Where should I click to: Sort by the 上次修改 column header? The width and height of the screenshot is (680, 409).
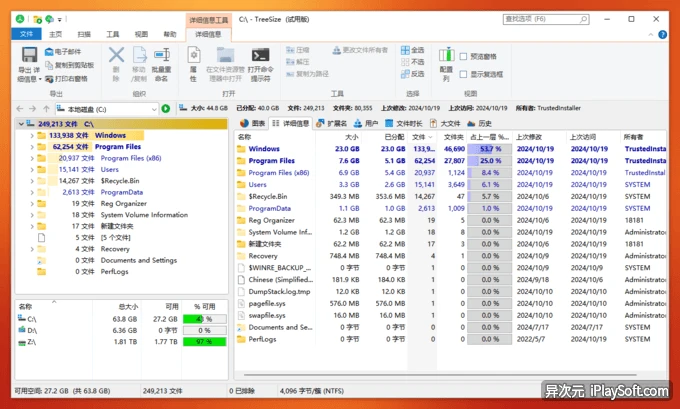pyautogui.click(x=539, y=137)
